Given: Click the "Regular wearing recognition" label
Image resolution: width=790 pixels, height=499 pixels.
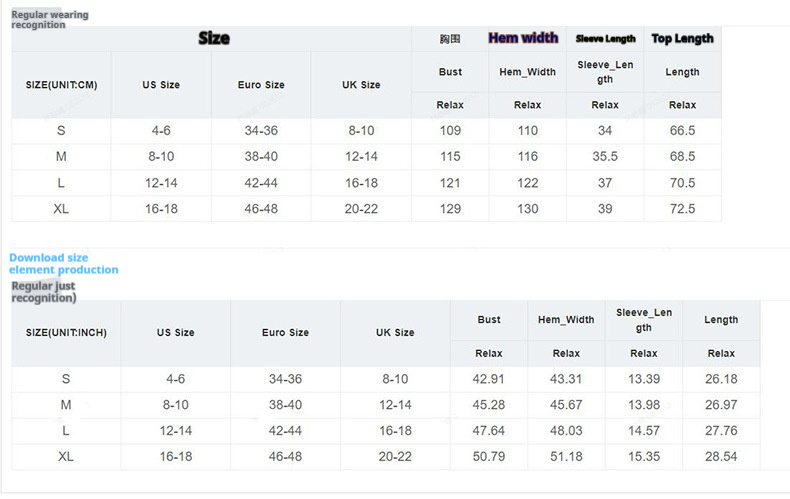Looking at the screenshot, I should [49, 20].
